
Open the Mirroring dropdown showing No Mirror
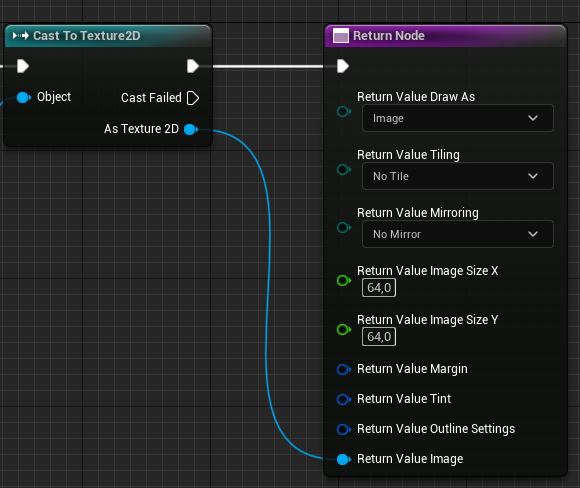(458, 234)
